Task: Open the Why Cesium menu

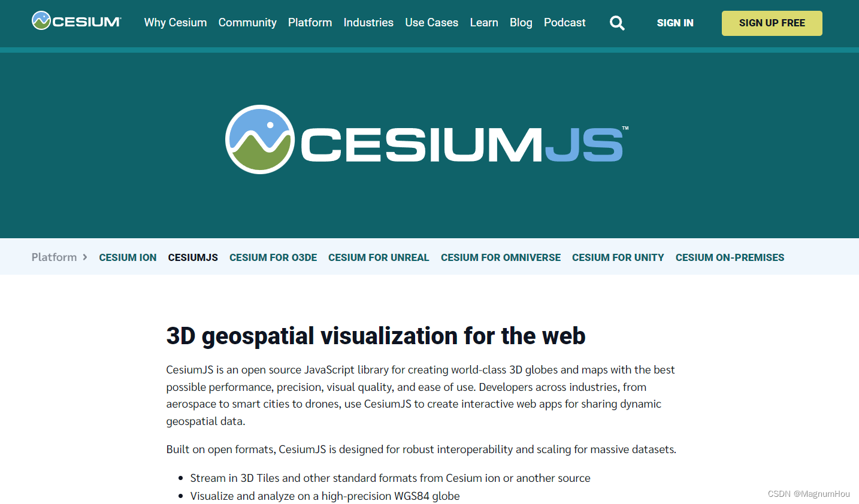Action: click(176, 23)
